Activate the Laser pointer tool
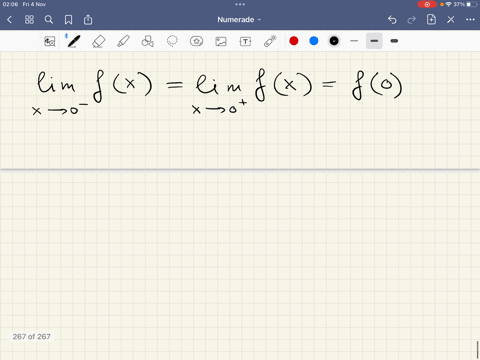 [270, 41]
